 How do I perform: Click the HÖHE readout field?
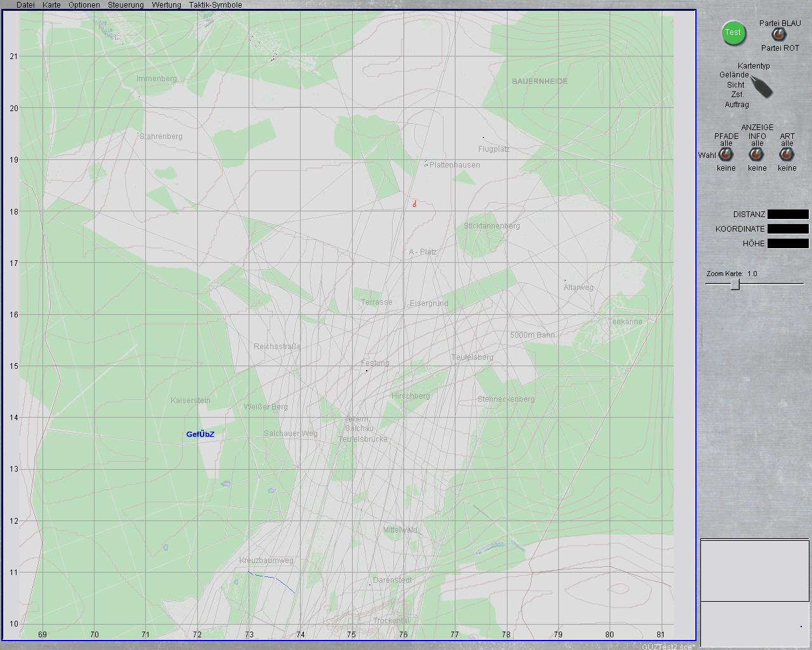788,244
